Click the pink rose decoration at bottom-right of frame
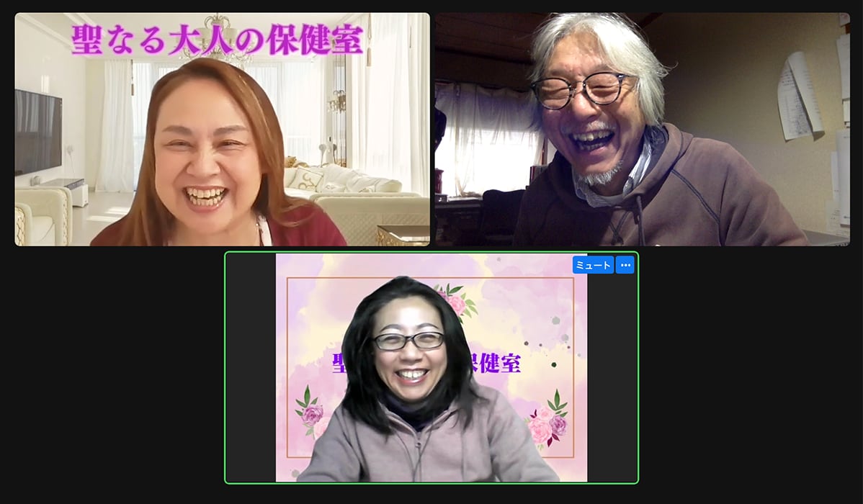The height and width of the screenshot is (504, 863). (x=547, y=423)
